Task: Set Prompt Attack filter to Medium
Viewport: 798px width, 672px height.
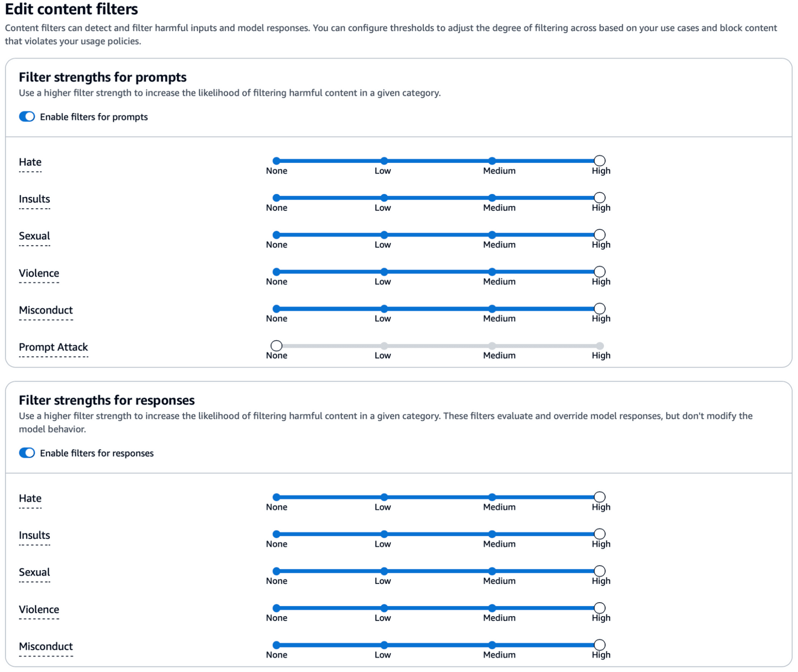Action: (x=492, y=346)
